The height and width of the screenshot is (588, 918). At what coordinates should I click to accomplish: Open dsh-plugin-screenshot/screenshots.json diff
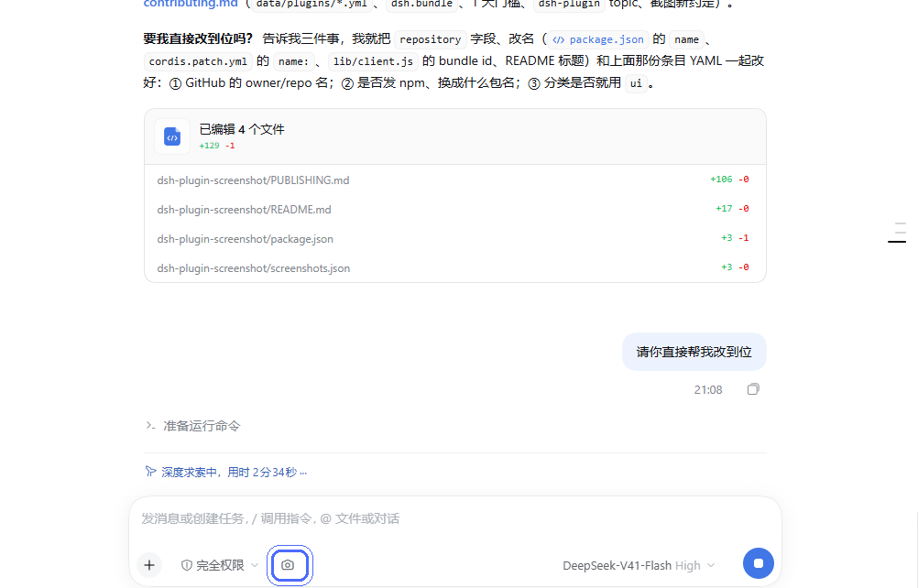point(455,268)
